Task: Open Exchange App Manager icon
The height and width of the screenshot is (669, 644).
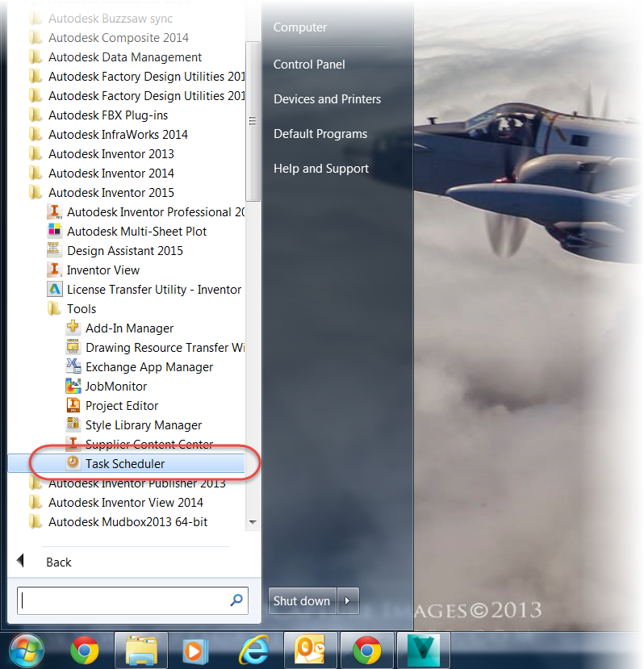Action: (73, 366)
